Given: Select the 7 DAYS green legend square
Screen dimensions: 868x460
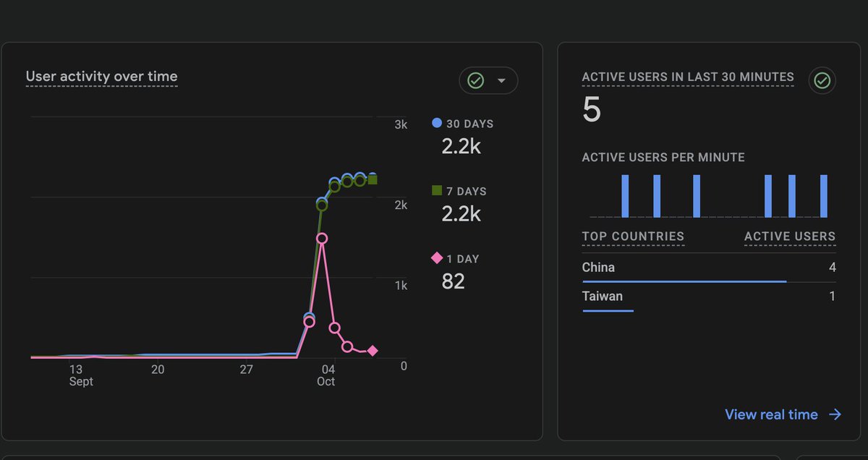Looking at the screenshot, I should coord(437,191).
